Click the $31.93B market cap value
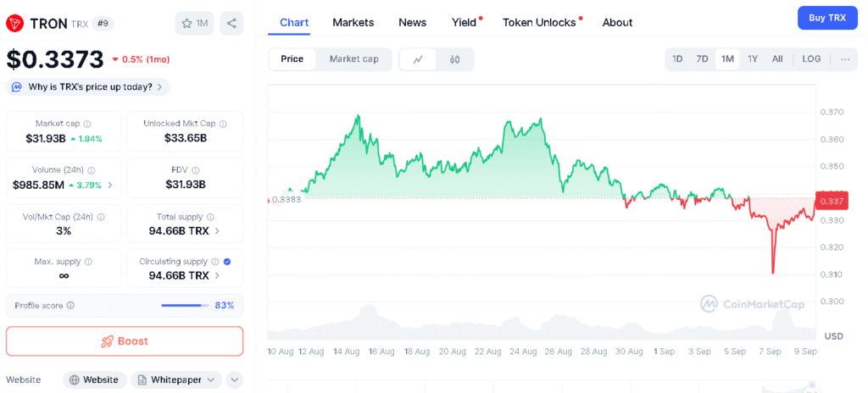This screenshot has height=393, width=868. coord(46,138)
